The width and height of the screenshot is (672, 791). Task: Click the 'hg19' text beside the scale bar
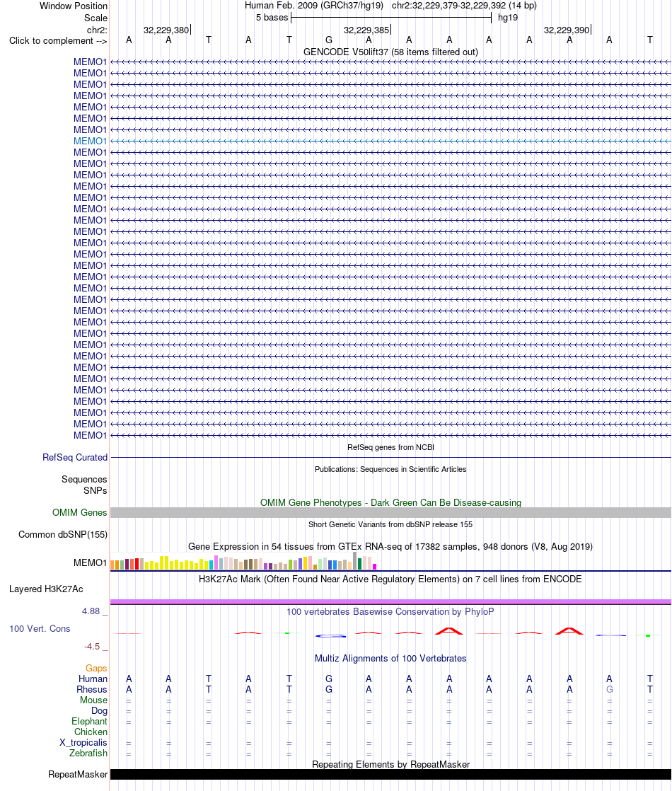tap(507, 17)
